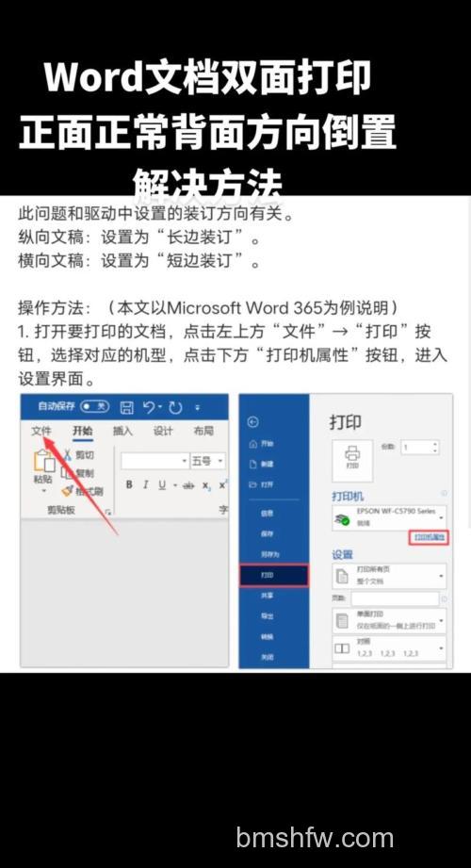Open the Quick Access Toolbar customize arrow

click(198, 408)
